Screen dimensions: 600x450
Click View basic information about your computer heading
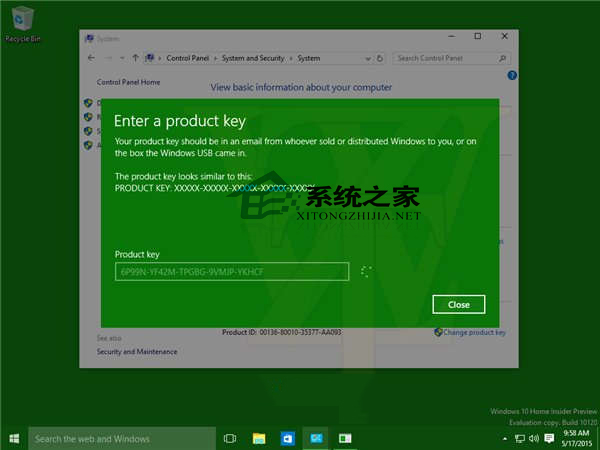pyautogui.click(x=301, y=88)
